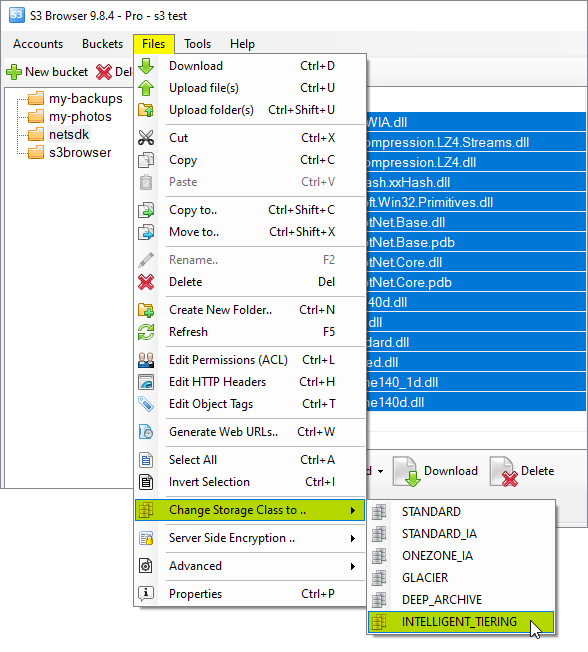Image resolution: width=588 pixels, height=652 pixels.
Task: Choose Create New Folder.. menu entry
Action: pos(250,310)
